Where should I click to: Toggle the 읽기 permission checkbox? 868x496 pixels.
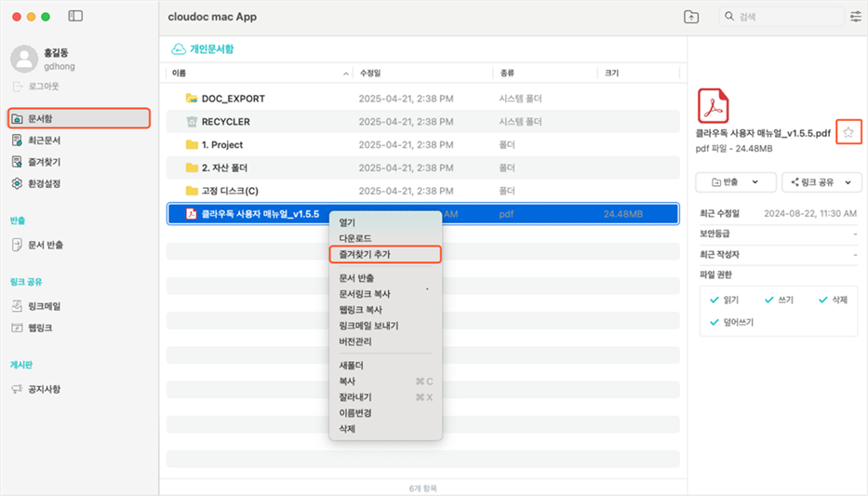714,300
